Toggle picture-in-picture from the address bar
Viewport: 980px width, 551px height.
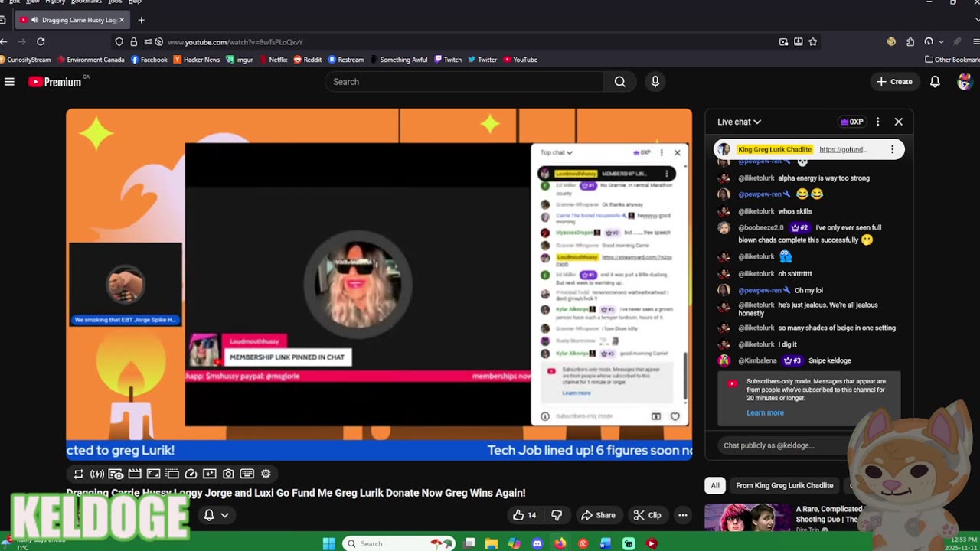point(783,42)
